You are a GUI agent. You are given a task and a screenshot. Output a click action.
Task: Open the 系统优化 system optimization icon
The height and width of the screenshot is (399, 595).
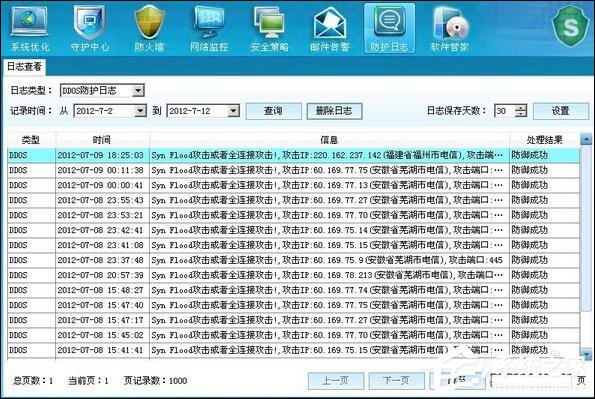30,28
